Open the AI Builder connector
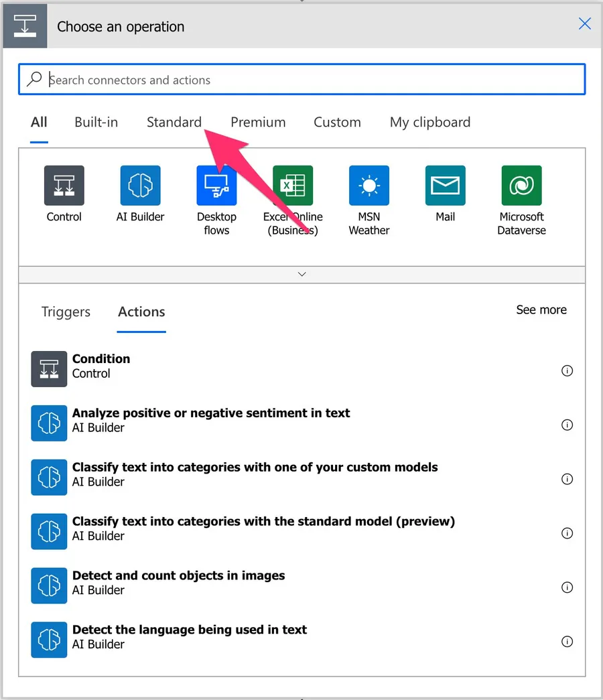 coord(140,186)
